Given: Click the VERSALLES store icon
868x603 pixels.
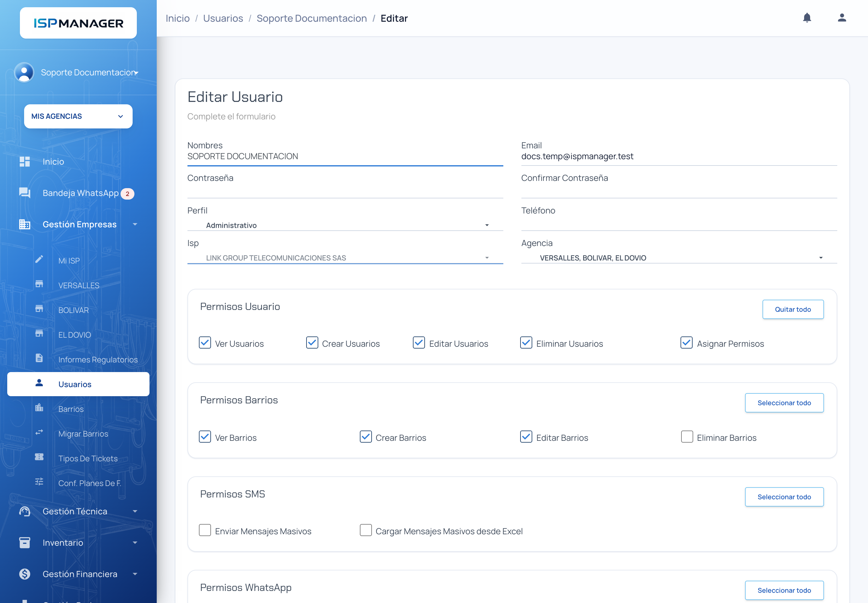Looking at the screenshot, I should (39, 284).
